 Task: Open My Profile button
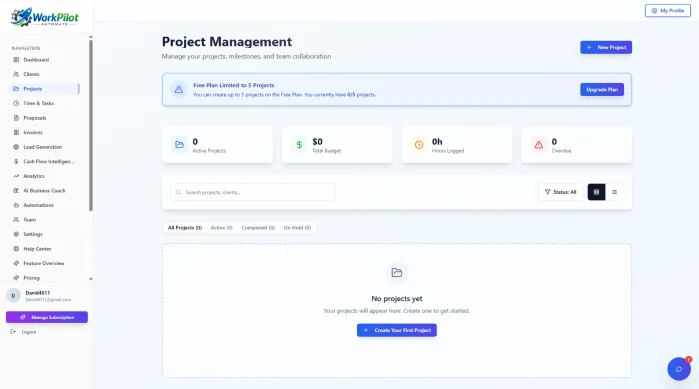[x=668, y=11]
